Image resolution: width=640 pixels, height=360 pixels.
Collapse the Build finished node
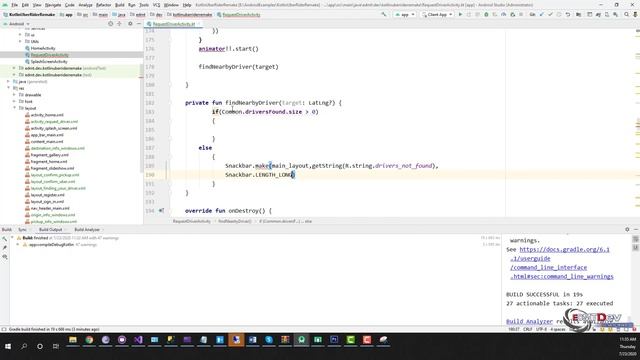[x=12, y=238]
